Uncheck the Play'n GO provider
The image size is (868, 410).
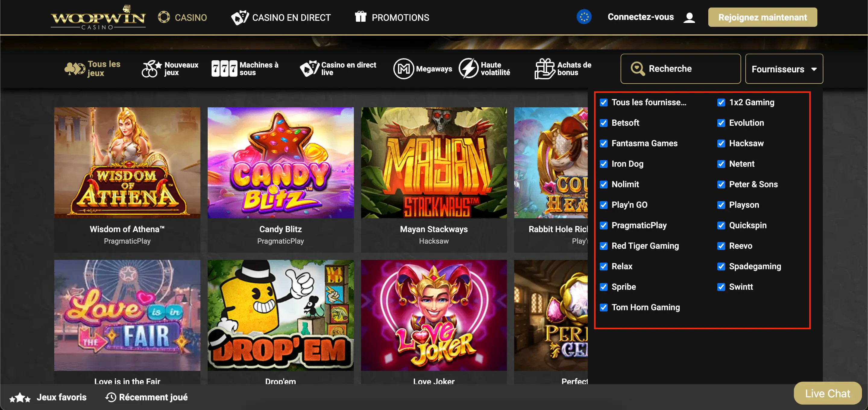click(x=603, y=205)
